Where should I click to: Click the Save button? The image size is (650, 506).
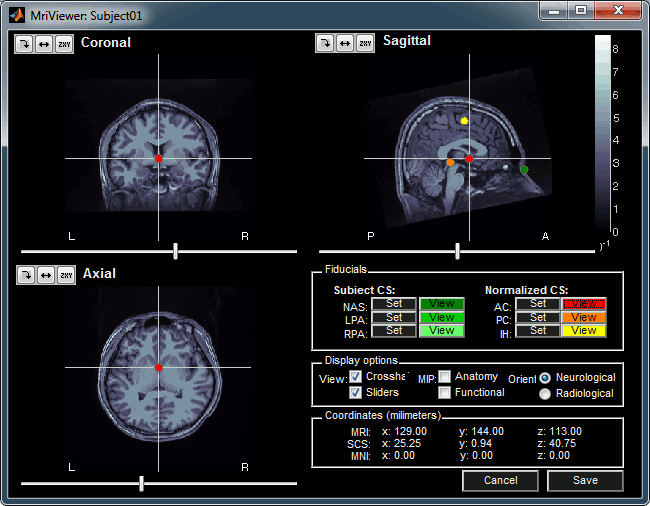pyautogui.click(x=585, y=481)
